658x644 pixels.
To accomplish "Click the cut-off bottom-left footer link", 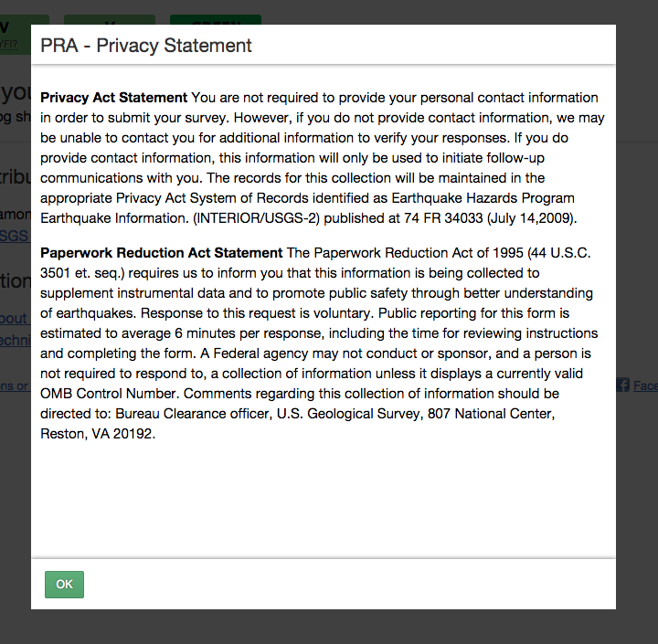I will click(x=15, y=385).
